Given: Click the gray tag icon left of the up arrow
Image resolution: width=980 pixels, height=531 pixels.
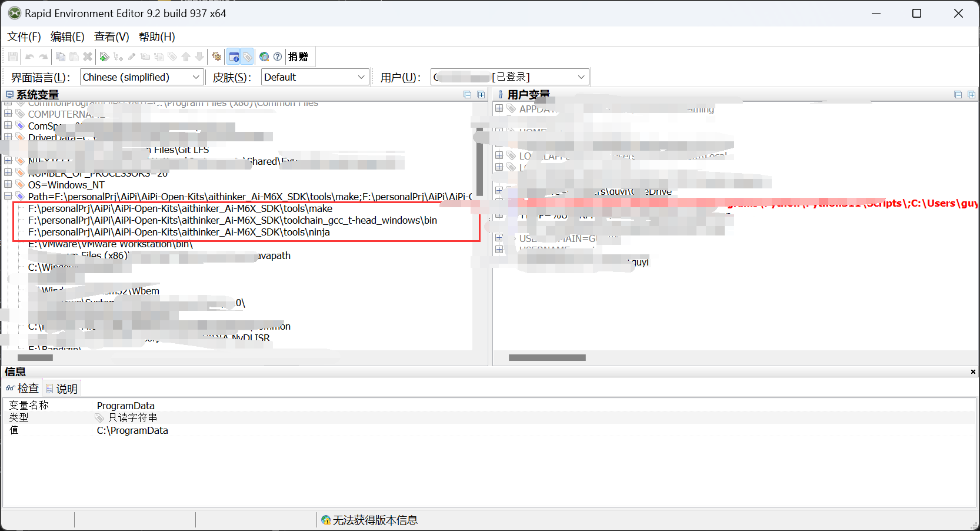Looking at the screenshot, I should point(172,57).
